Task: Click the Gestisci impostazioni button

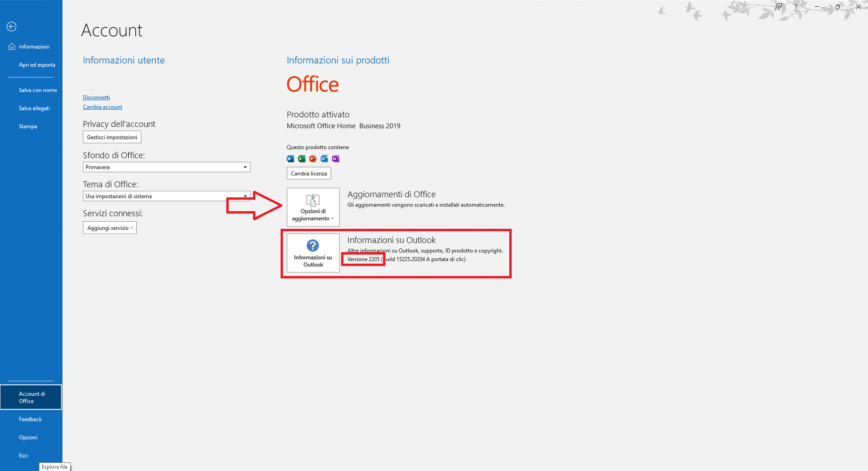Action: 112,137
